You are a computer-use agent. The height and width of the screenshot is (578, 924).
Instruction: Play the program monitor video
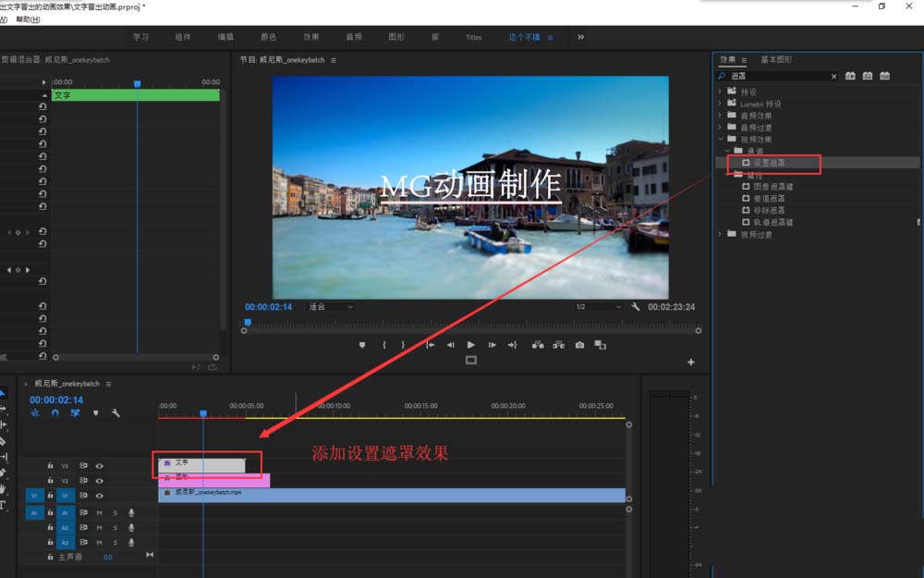[471, 345]
